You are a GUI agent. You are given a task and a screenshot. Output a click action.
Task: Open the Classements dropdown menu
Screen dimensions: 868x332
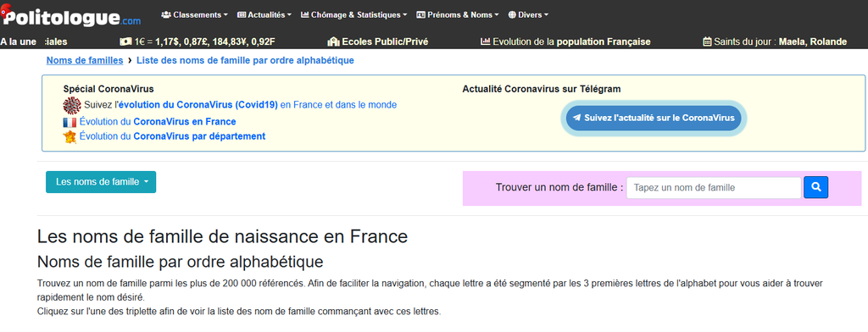pos(194,15)
